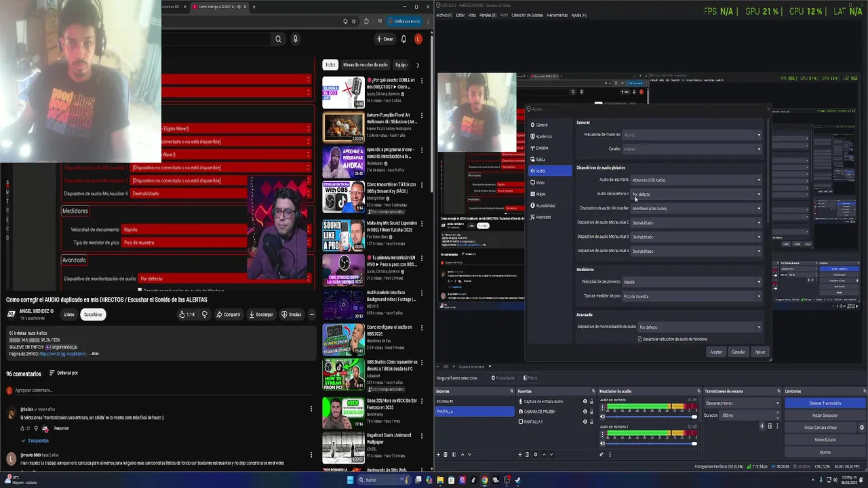The height and width of the screenshot is (488, 868).
Task: Click Modo Estudio button
Action: coord(825,440)
